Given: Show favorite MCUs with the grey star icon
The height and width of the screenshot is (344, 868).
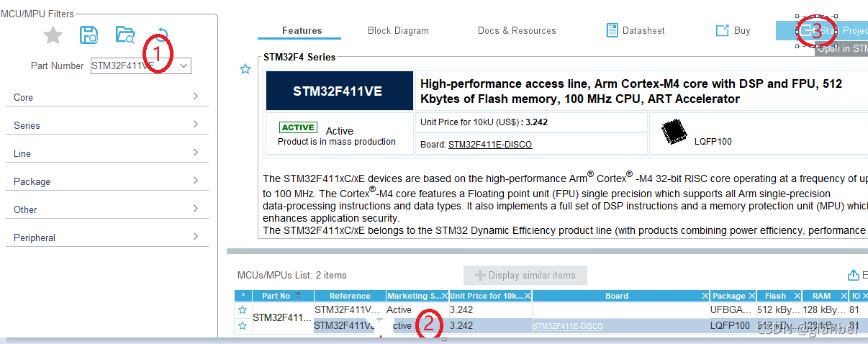Looking at the screenshot, I should (53, 35).
